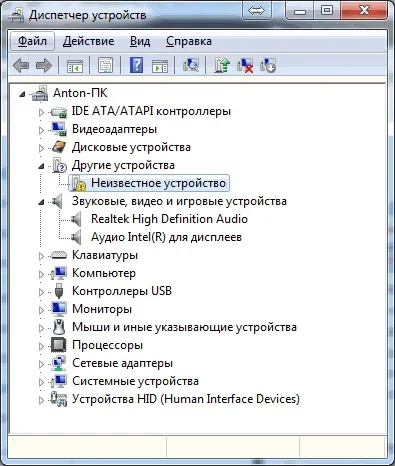Click the IDE ATA/ATAPI controllers icon
Screen dimensions: 395x466
(59, 112)
